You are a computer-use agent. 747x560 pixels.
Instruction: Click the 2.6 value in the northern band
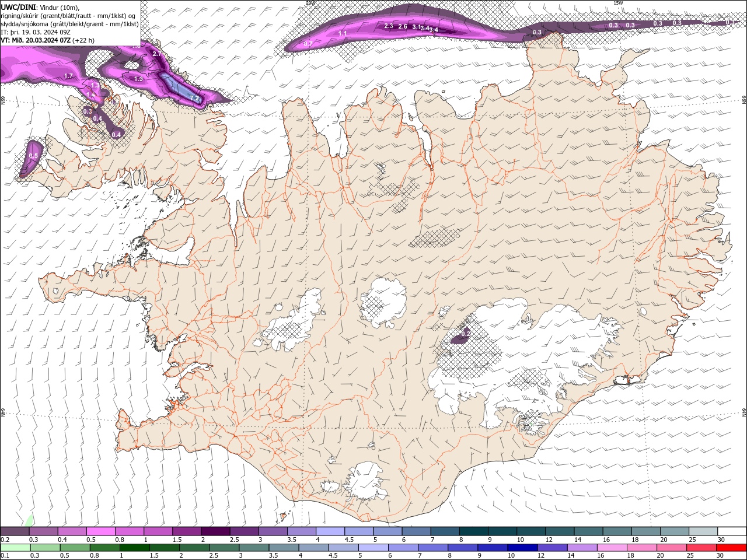click(403, 26)
